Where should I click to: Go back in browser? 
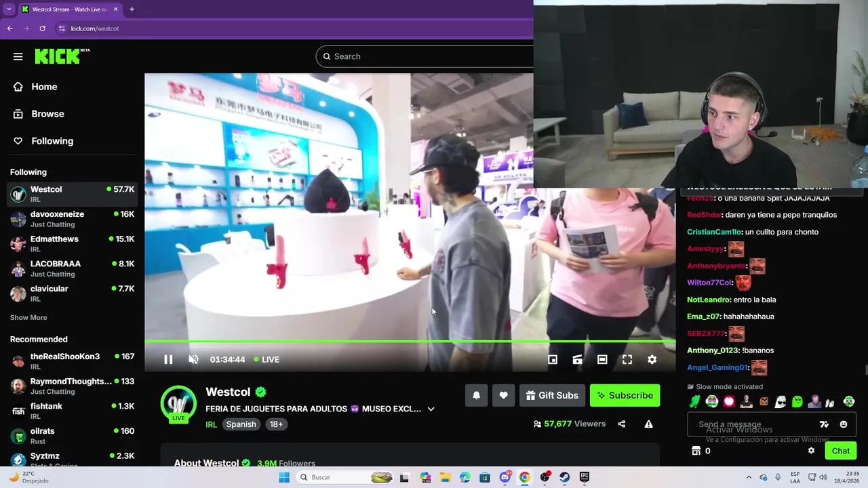(9, 28)
